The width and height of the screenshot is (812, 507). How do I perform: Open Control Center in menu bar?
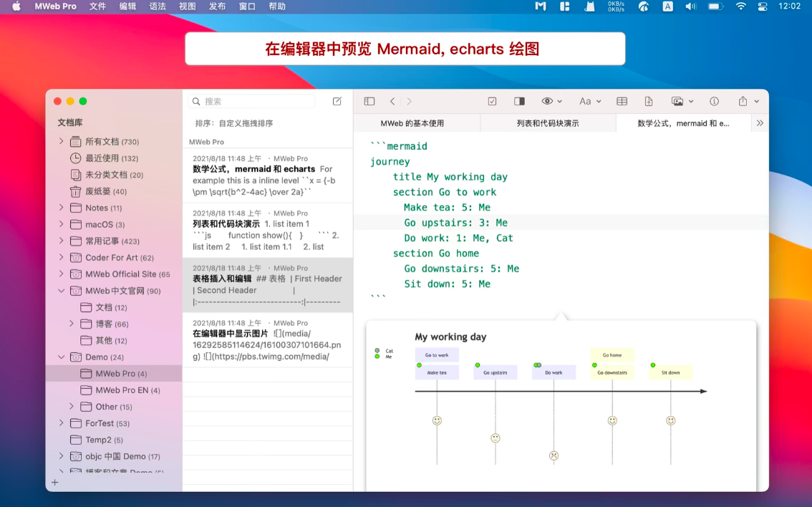click(x=763, y=6)
